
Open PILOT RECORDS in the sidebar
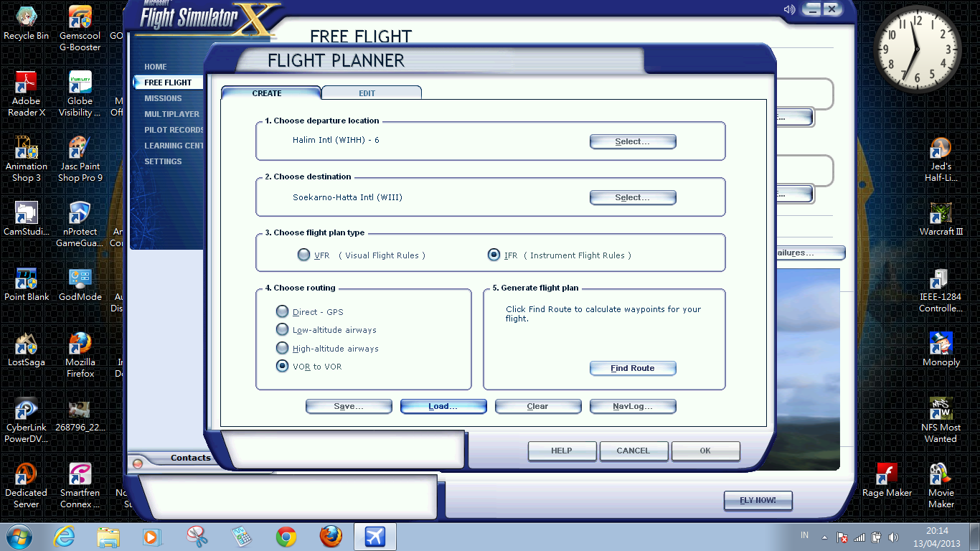click(174, 130)
